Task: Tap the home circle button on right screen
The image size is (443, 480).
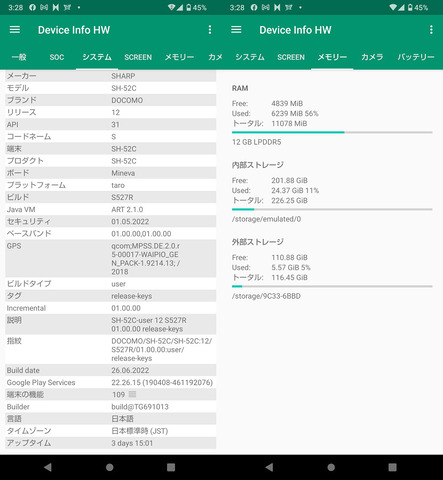Action: (x=331, y=467)
